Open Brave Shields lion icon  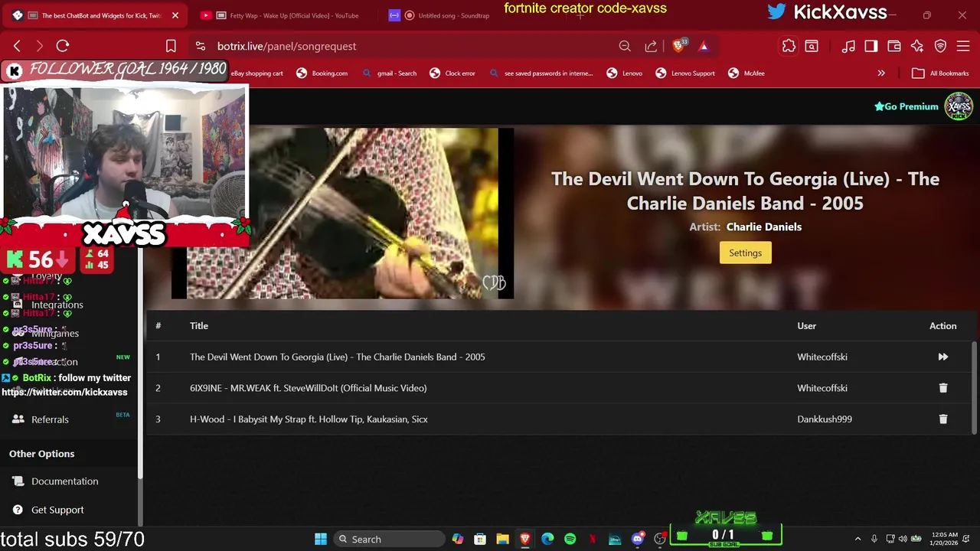coord(678,46)
